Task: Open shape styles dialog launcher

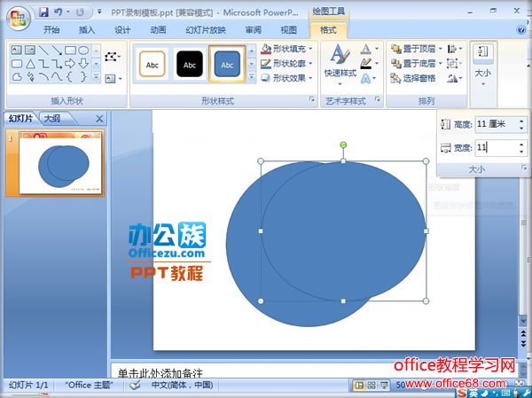Action: (311, 99)
